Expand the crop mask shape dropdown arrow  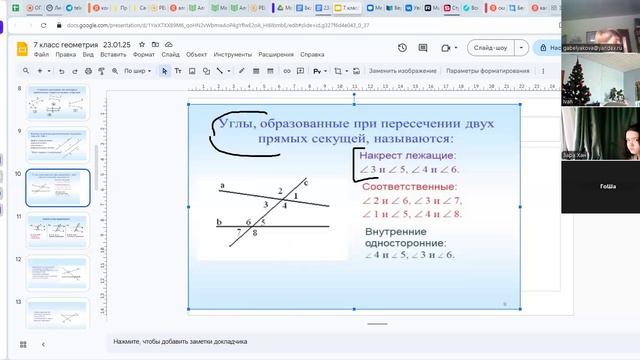347,71
